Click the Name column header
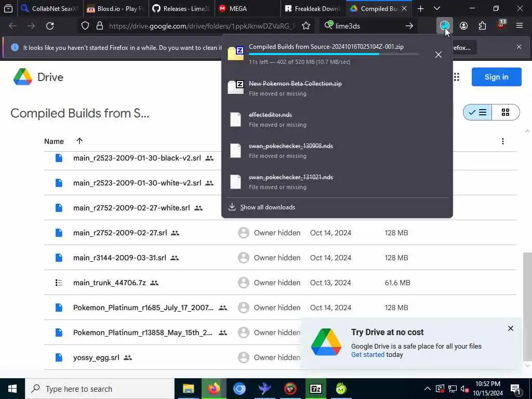 pos(54,141)
